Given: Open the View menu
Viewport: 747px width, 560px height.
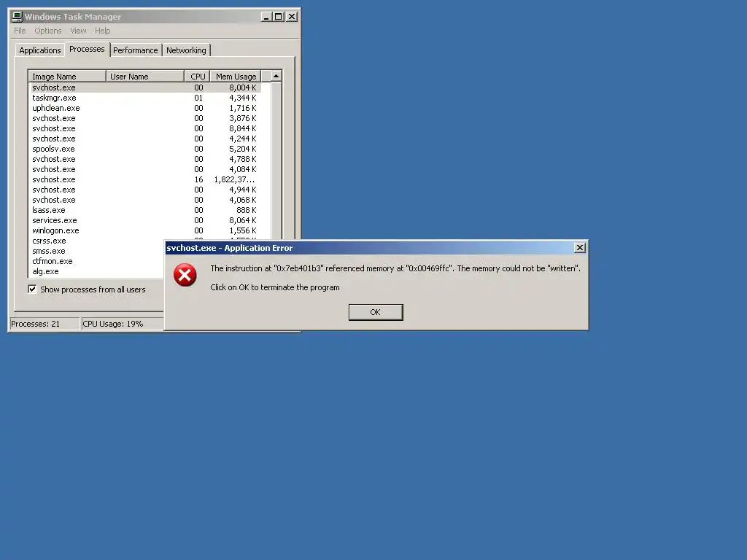Looking at the screenshot, I should (x=78, y=31).
